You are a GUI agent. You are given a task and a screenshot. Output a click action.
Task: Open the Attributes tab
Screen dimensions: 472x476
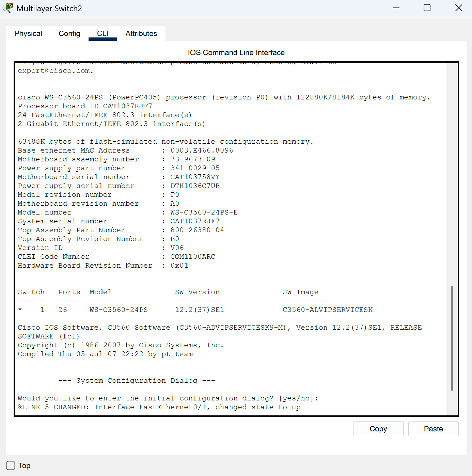pos(141,33)
